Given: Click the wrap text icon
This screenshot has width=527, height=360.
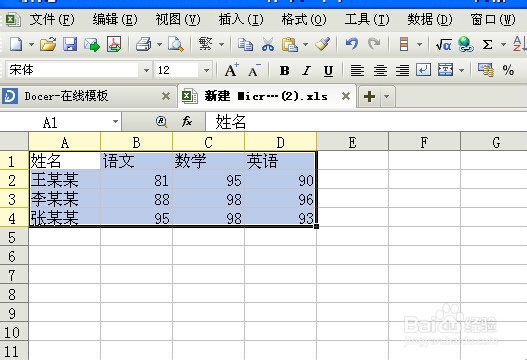Looking at the screenshot, I should (423, 70).
